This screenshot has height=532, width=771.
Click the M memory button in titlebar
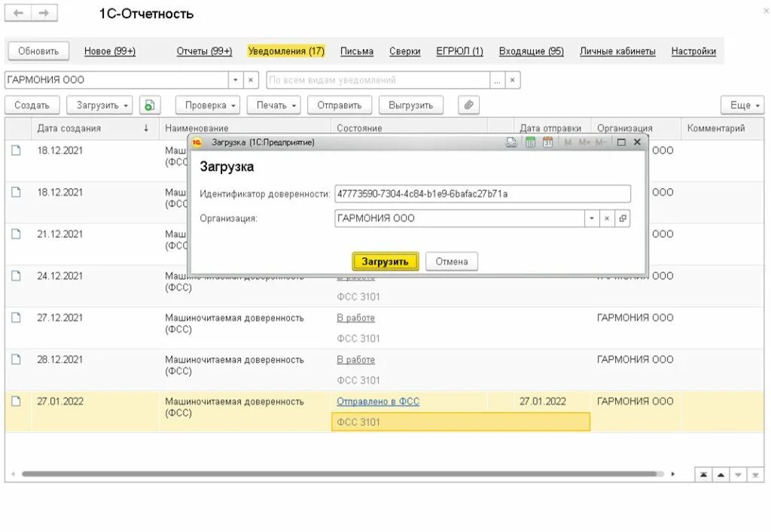click(568, 142)
